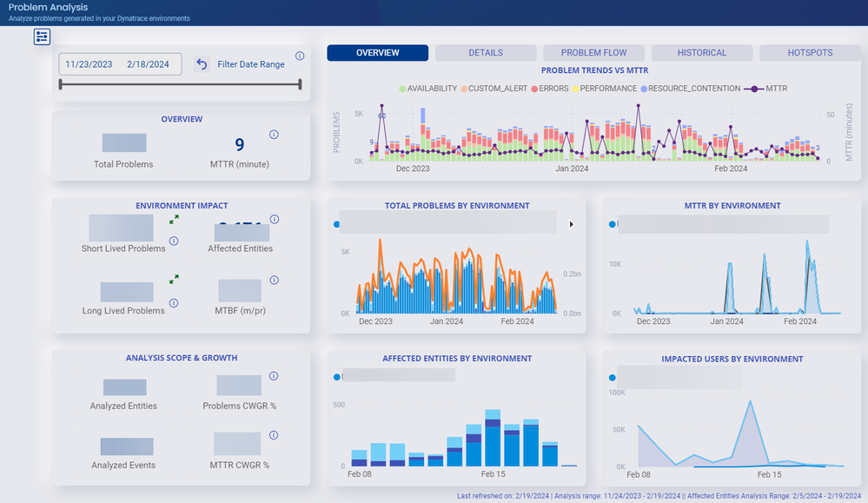Expand Long Lived Problems with green arrows

pos(174,280)
